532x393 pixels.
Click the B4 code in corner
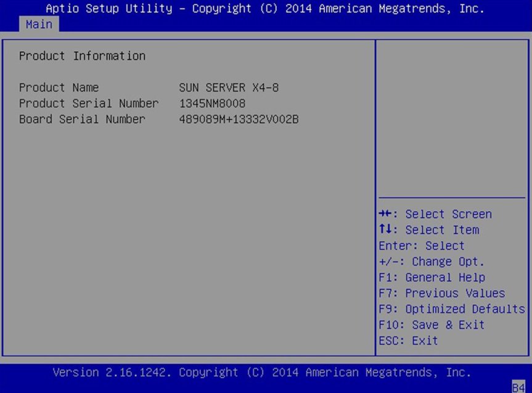pyautogui.click(x=518, y=387)
